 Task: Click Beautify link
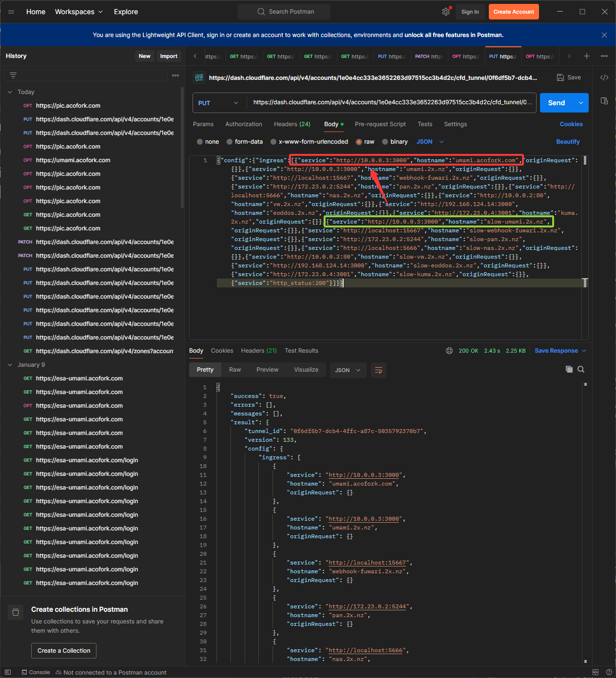568,142
